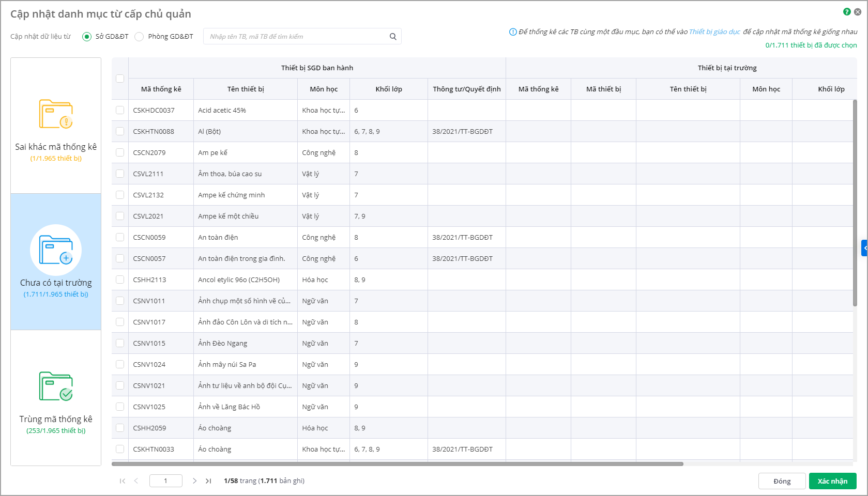The width and height of the screenshot is (868, 496).
Task: Click the search magnifier icon
Action: coord(393,36)
